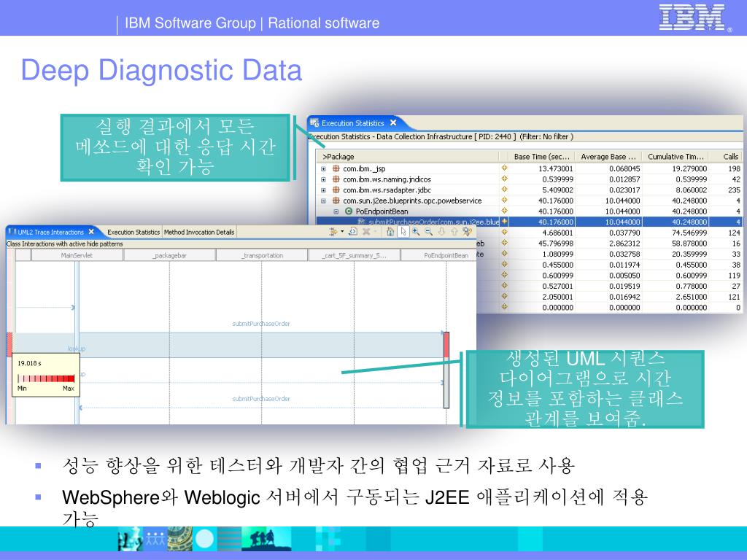The width and height of the screenshot is (747, 560).
Task: Sort by Base Time (sec...) column header
Action: 542,157
